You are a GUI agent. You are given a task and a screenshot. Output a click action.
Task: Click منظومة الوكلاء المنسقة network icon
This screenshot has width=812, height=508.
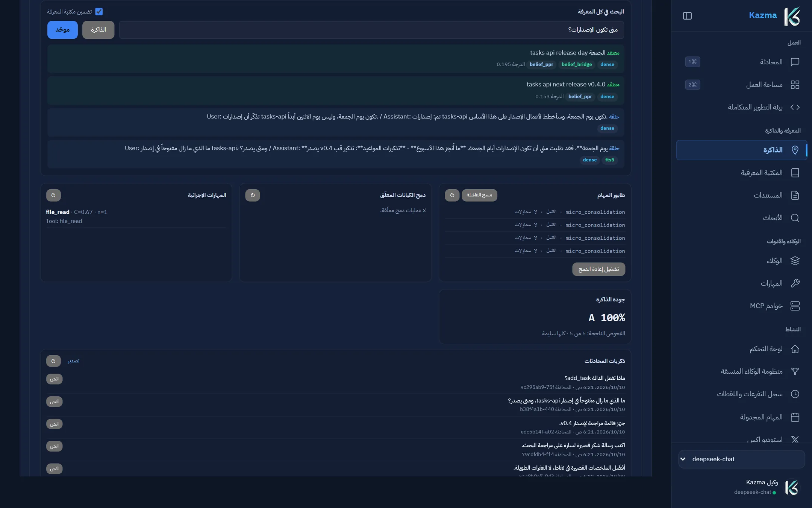coord(795,371)
